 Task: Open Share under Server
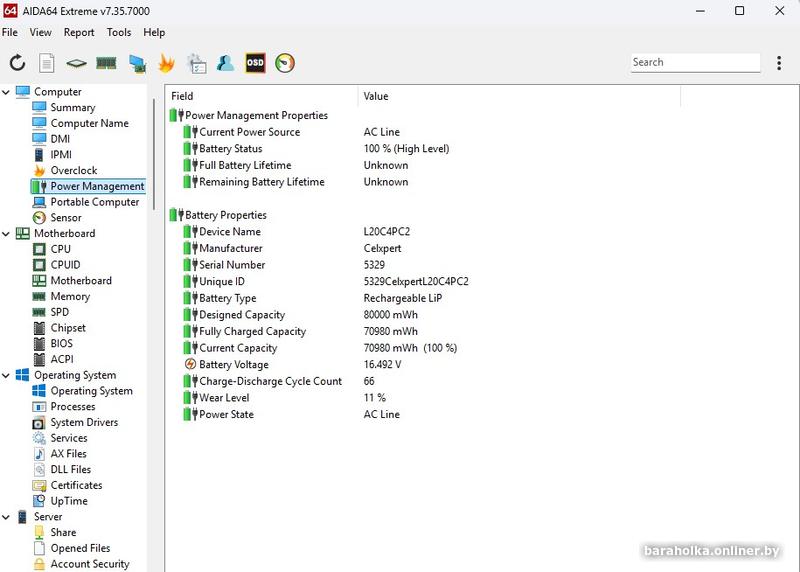[55, 533]
